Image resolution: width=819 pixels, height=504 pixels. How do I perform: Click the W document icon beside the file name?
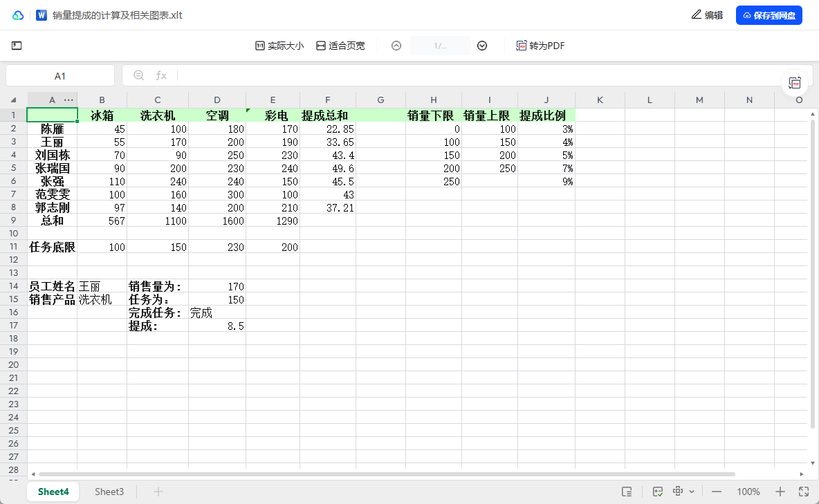pos(42,15)
